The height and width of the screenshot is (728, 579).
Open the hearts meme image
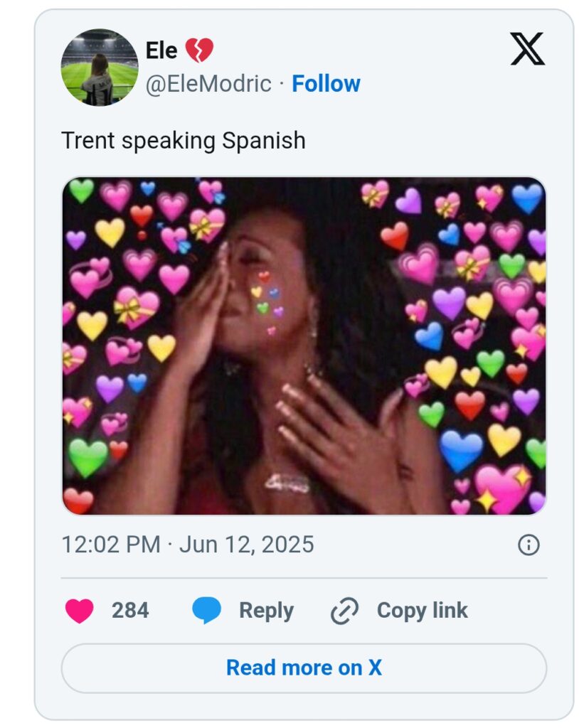[x=304, y=346]
